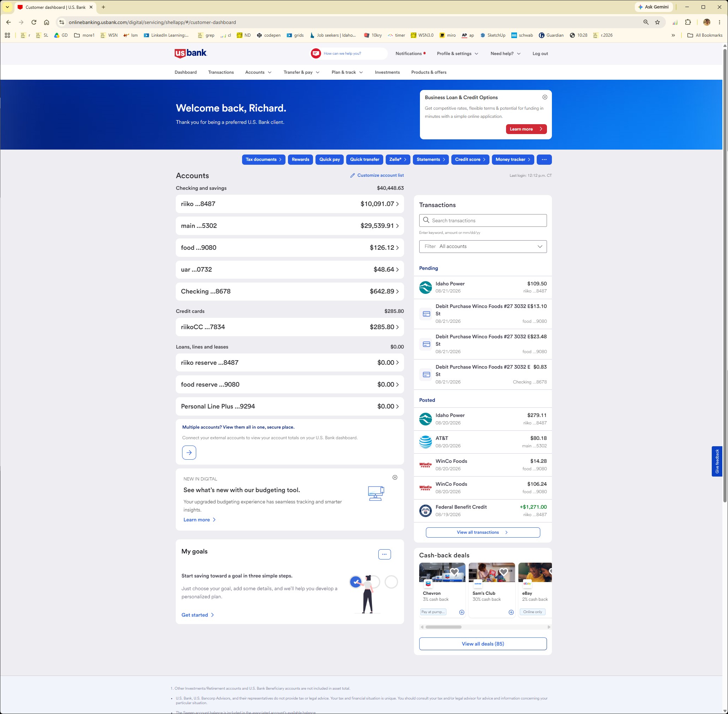Click the U.S. Bank logo
This screenshot has height=714, width=728.
click(191, 53)
